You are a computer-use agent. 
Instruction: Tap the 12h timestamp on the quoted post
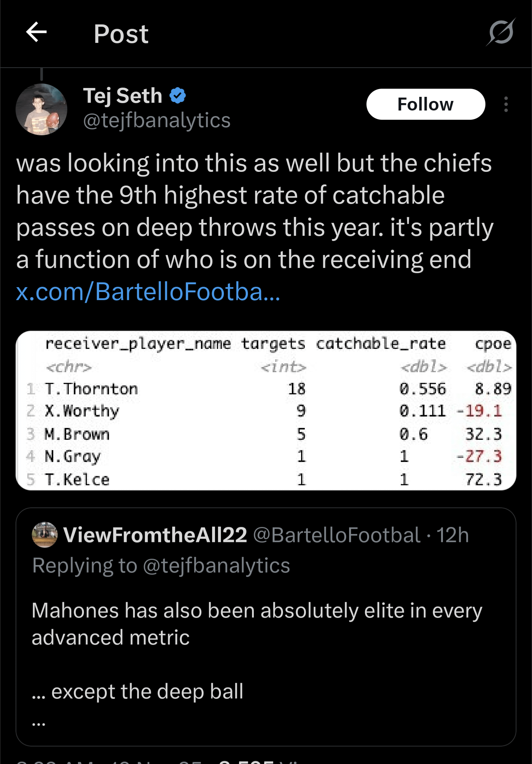tap(453, 535)
